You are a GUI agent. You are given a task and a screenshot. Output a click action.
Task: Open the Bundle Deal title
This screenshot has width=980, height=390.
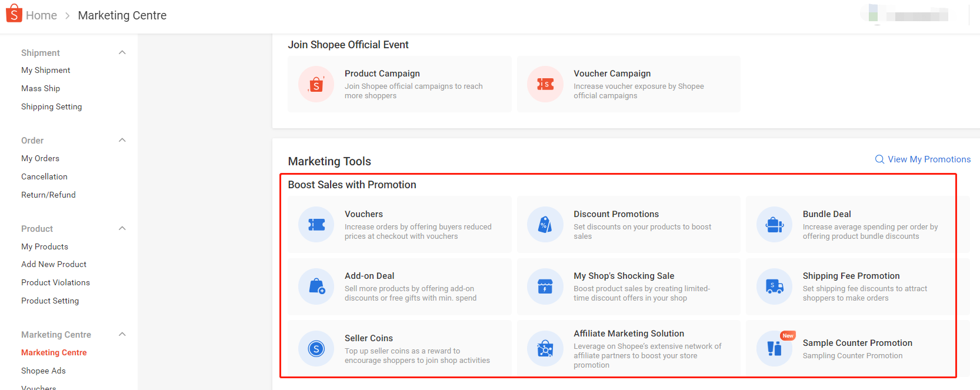tap(827, 214)
